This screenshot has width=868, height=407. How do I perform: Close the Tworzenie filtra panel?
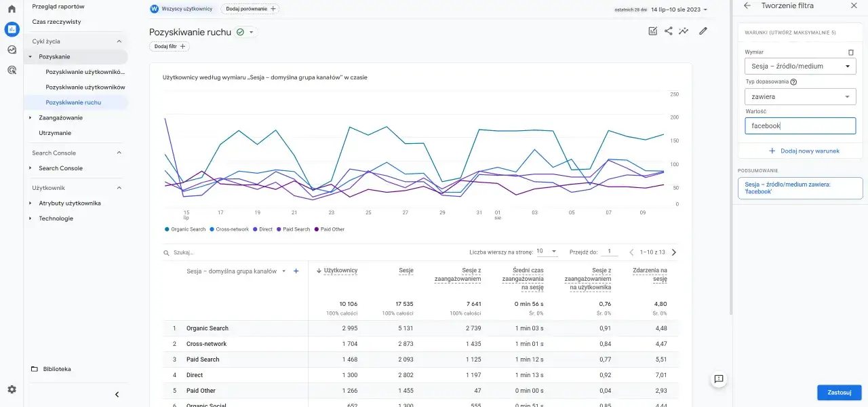click(x=853, y=5)
